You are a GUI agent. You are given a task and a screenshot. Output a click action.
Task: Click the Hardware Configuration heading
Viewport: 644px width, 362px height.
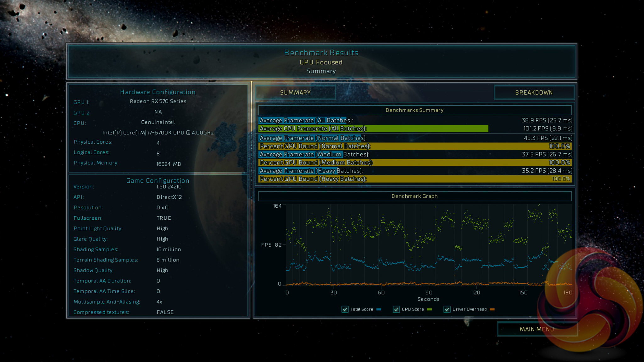[158, 92]
